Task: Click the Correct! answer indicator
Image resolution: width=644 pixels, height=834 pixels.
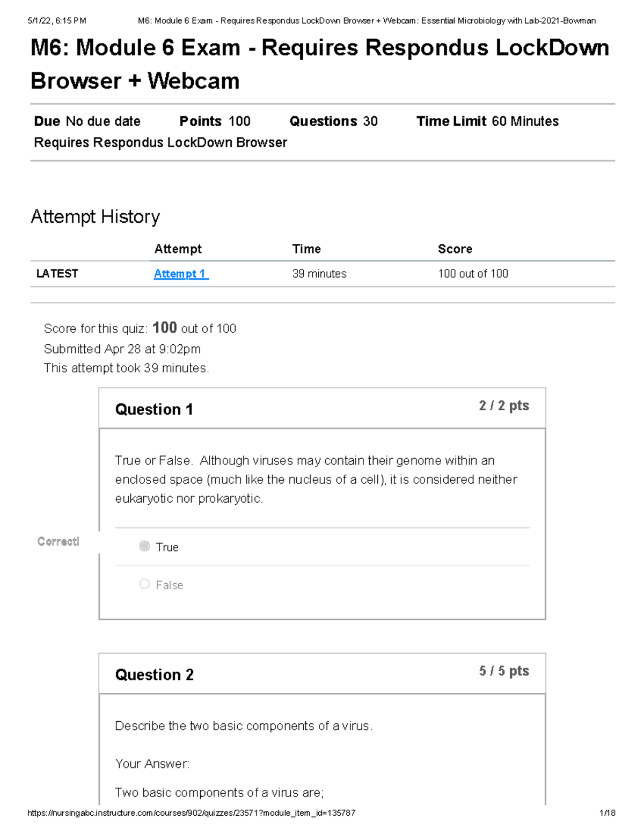Action: pos(58,541)
